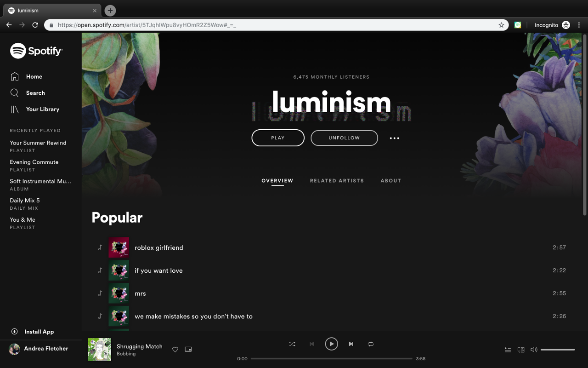Click the Incognito indicator
The image size is (588, 368).
552,25
